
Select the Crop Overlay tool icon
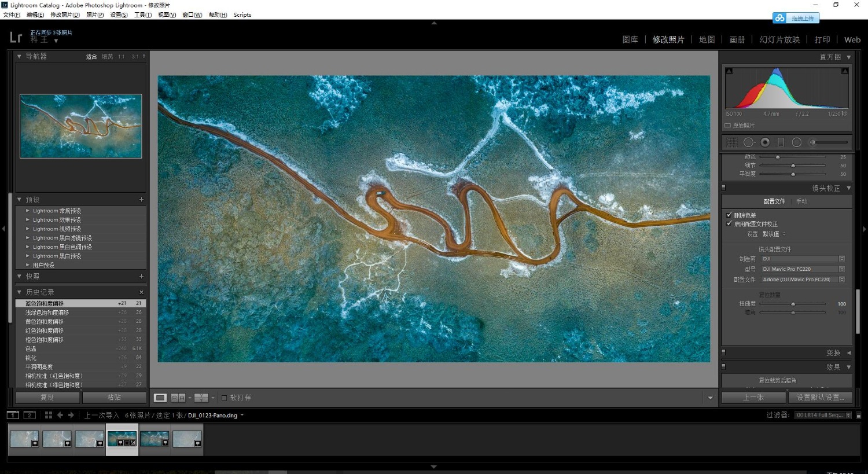pos(732,142)
